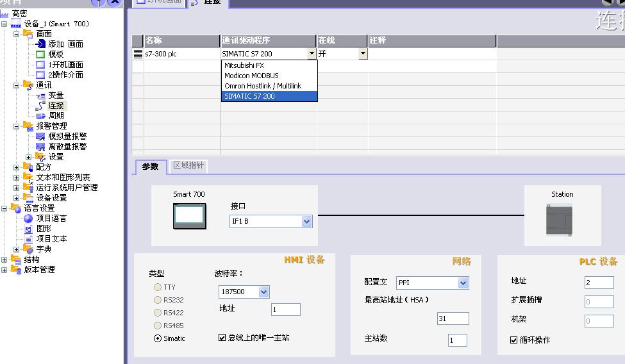Click the 机架 input field
625x364 pixels.
point(599,321)
